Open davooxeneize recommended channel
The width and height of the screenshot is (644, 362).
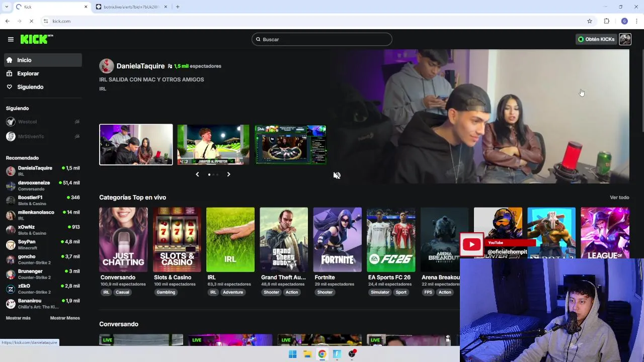point(43,186)
